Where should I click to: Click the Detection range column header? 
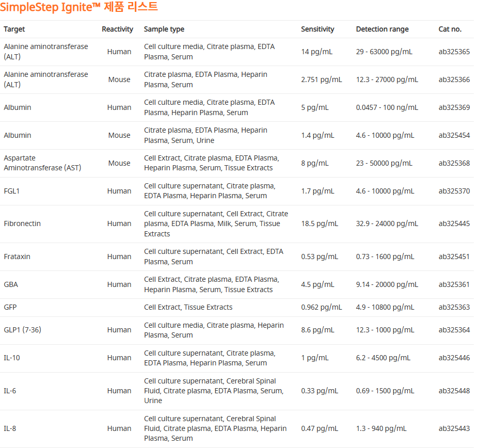click(382, 29)
